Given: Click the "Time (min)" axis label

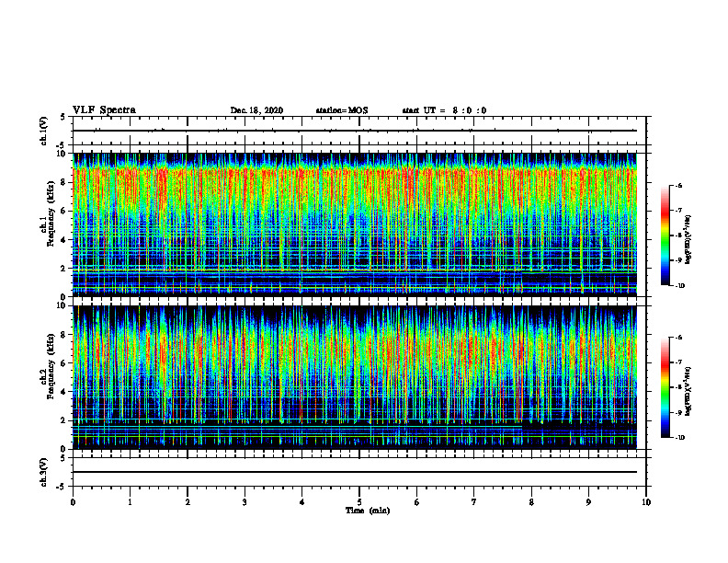Looking at the screenshot, I should [x=368, y=511].
